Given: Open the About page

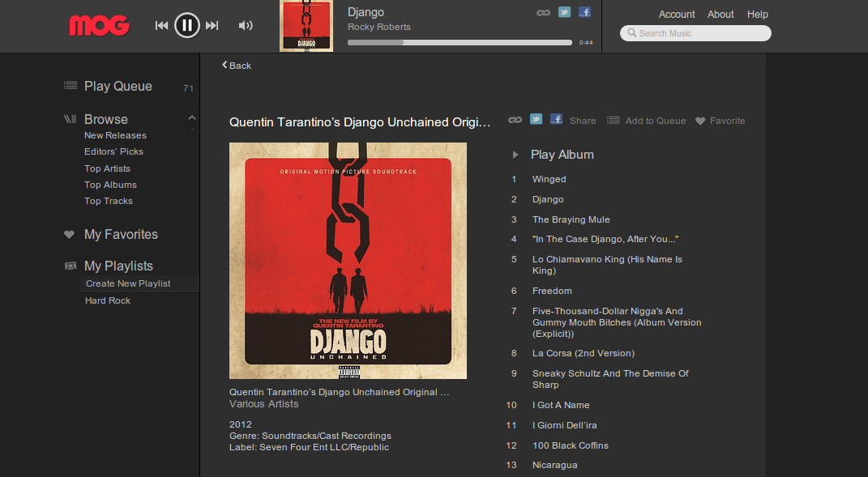Looking at the screenshot, I should (720, 15).
